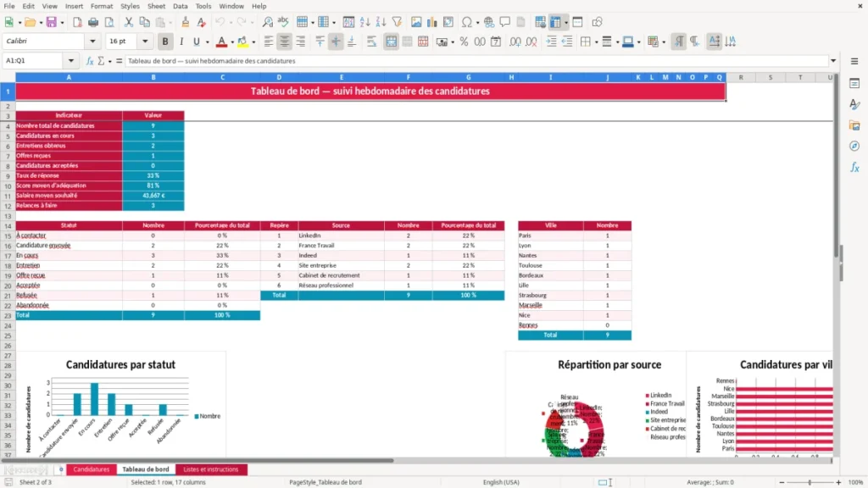868x488 pixels.
Task: Toggle Underline formatting
Action: [x=196, y=42]
